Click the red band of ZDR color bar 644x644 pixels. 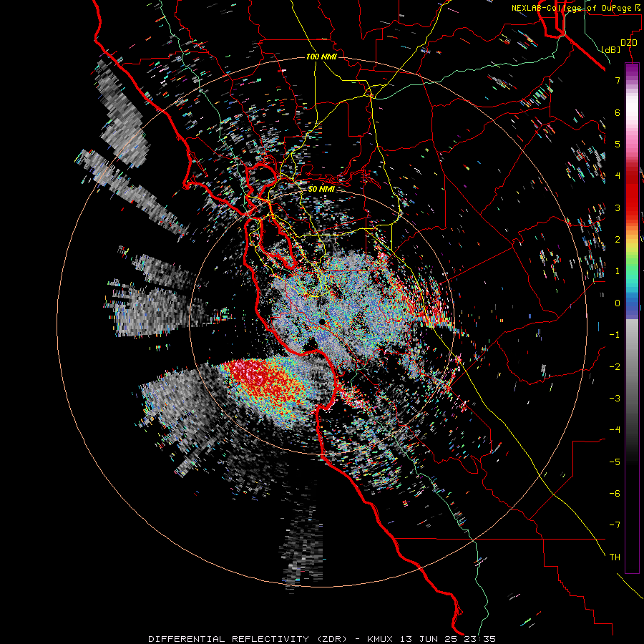click(x=632, y=193)
